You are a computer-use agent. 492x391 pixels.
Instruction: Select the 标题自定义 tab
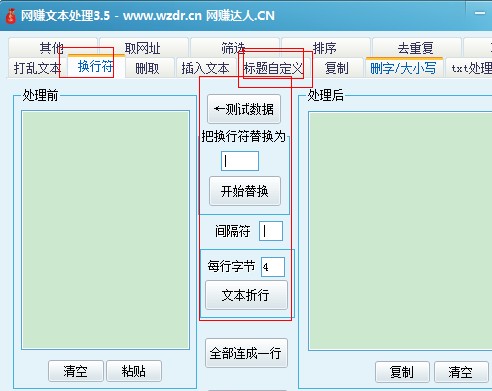pos(273,68)
